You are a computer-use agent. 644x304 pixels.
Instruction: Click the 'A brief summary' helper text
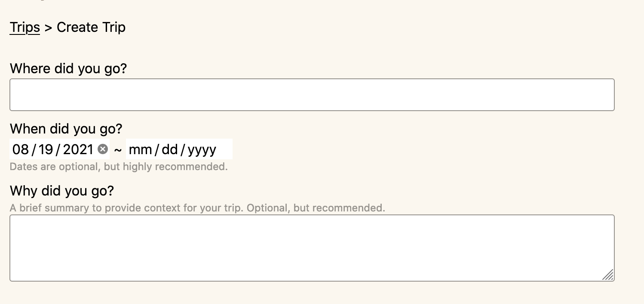click(x=197, y=208)
